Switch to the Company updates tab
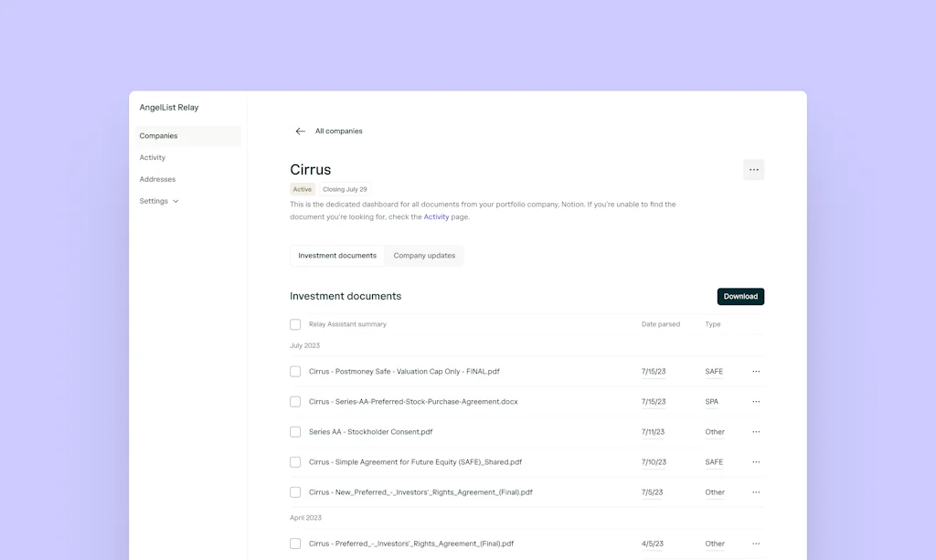 (424, 255)
